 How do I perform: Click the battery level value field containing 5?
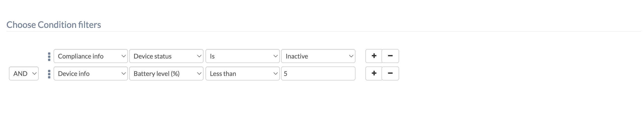click(x=318, y=73)
